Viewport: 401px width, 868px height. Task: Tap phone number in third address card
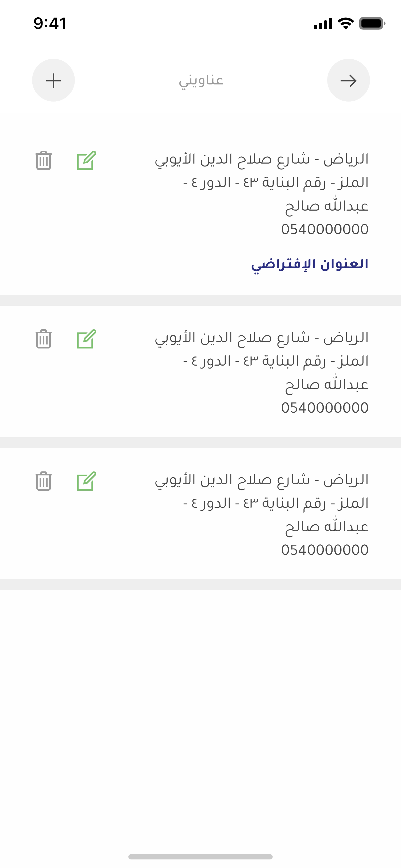(325, 550)
